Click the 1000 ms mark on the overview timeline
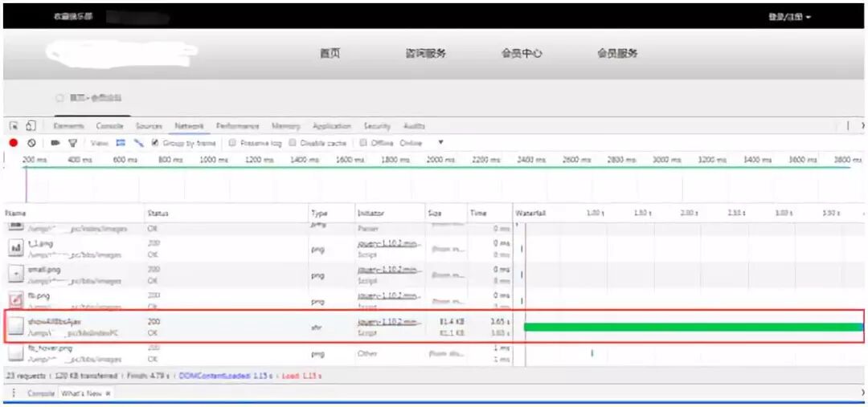The width and height of the screenshot is (868, 407). click(215, 160)
